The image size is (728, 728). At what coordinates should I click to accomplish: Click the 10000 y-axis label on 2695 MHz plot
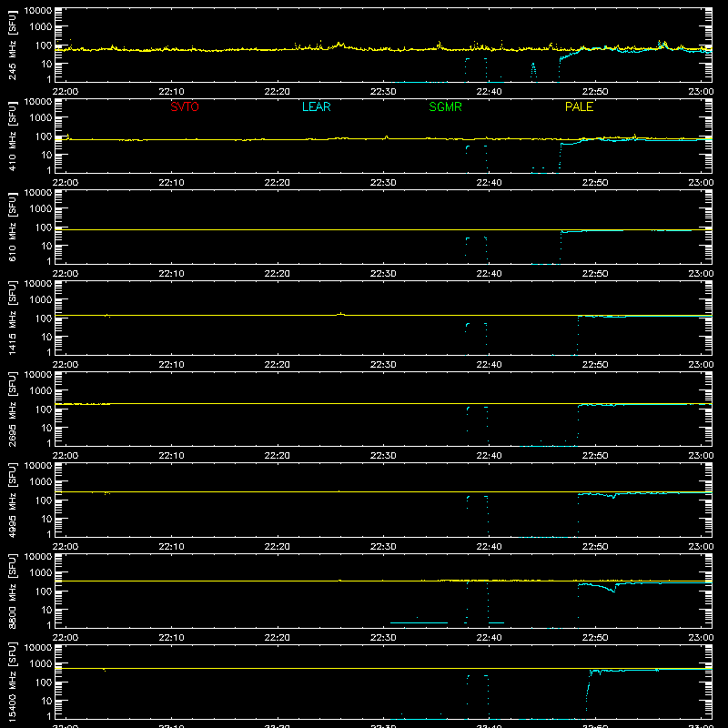pos(38,375)
